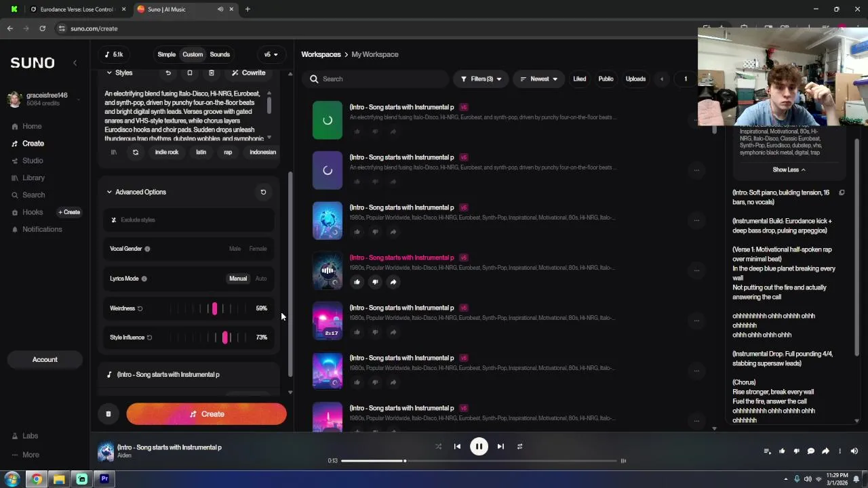
Task: Set Lyrics Mode to Auto
Action: (x=261, y=279)
